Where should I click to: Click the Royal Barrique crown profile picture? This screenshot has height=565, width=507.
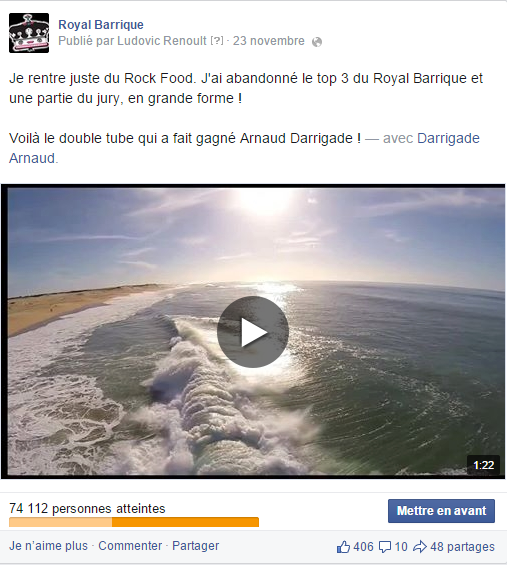[29, 33]
